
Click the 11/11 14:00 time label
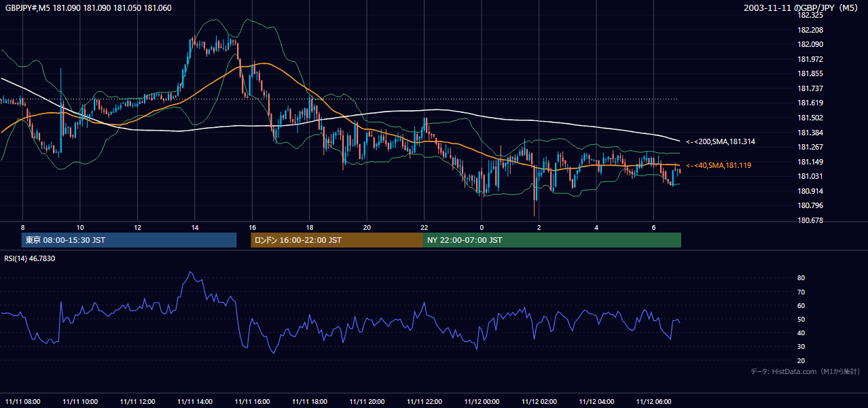coord(195,401)
